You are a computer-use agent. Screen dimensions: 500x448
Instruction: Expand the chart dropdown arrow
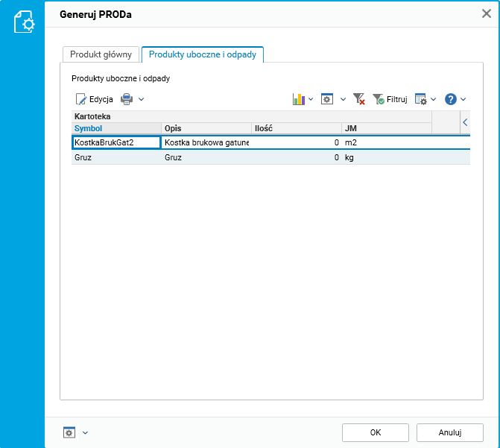(311, 99)
